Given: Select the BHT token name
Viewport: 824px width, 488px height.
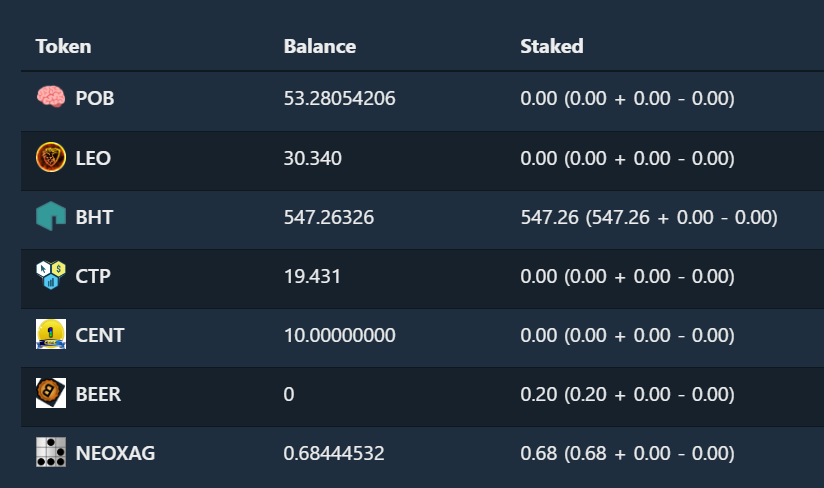Looking at the screenshot, I should 94,217.
